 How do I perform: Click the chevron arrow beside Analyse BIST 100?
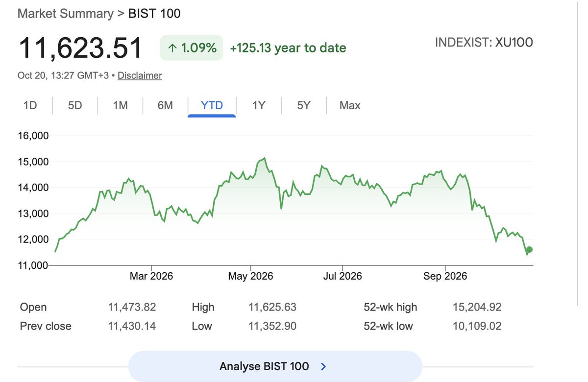click(323, 366)
